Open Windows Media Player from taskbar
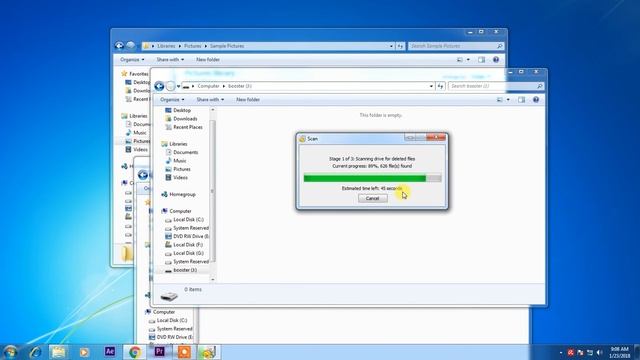640x360 pixels. 84,352
